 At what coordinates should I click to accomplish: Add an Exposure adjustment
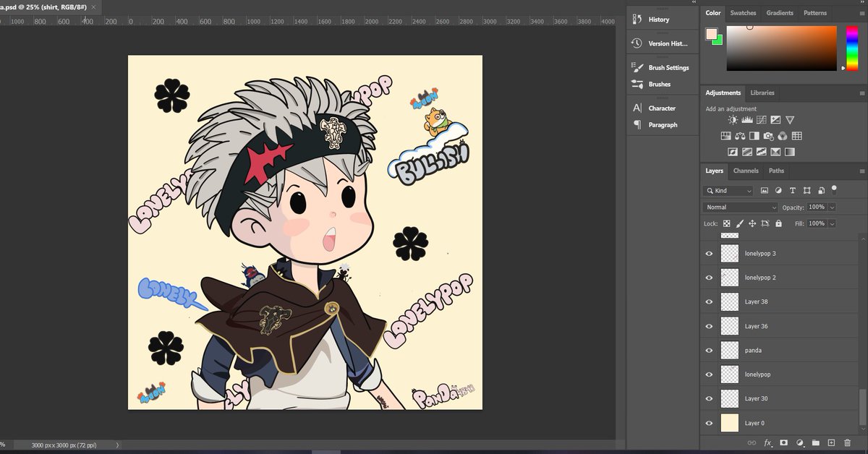point(775,120)
